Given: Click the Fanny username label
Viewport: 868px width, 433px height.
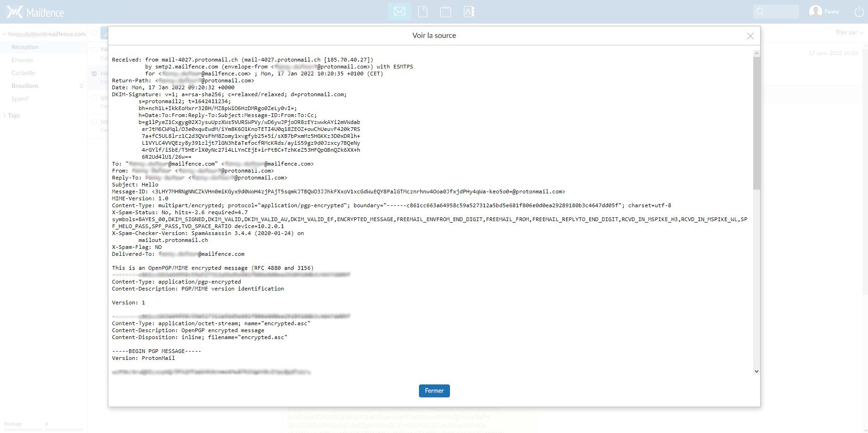Looking at the screenshot, I should tap(831, 12).
